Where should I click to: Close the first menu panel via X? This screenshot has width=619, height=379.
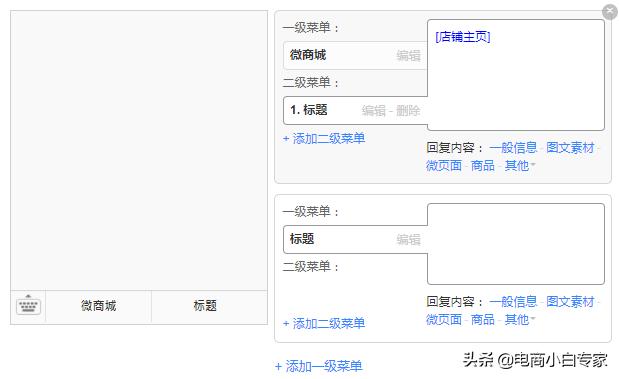coord(610,12)
